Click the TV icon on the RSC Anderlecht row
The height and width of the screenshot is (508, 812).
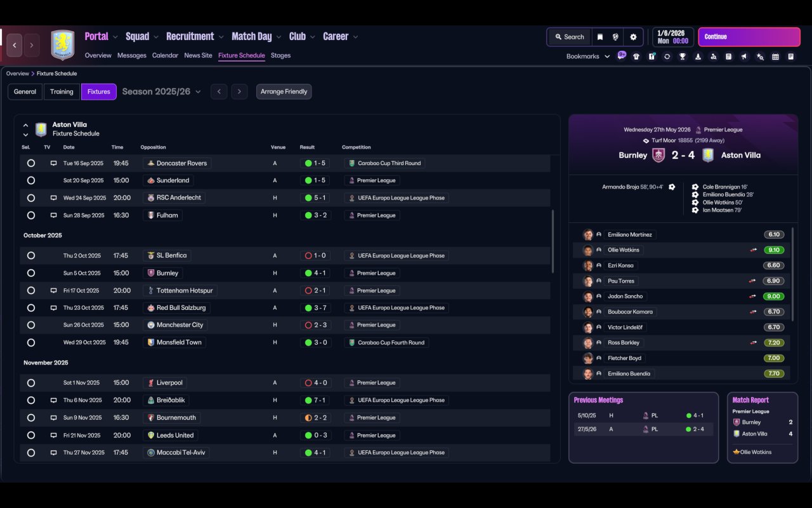[x=53, y=198]
